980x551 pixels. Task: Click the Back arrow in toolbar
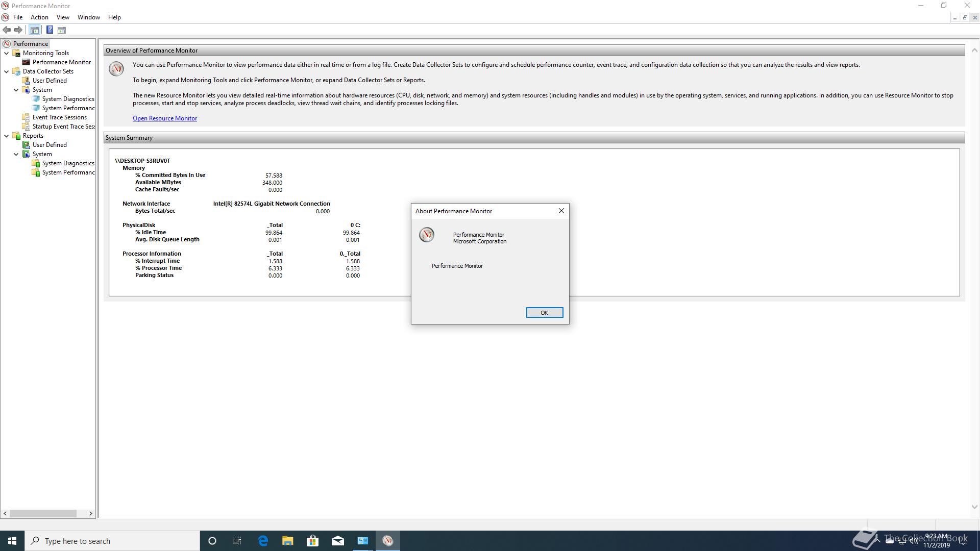[x=7, y=30]
